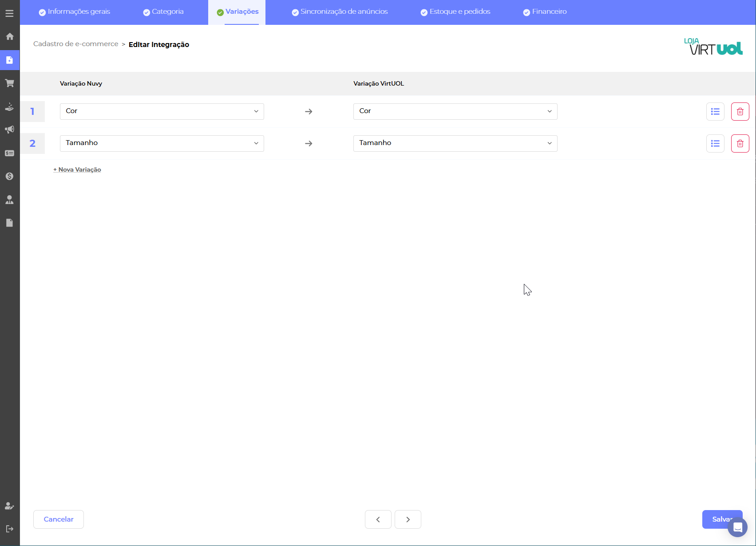
Task: Click the megaphone icon in sidebar
Action: (x=9, y=130)
